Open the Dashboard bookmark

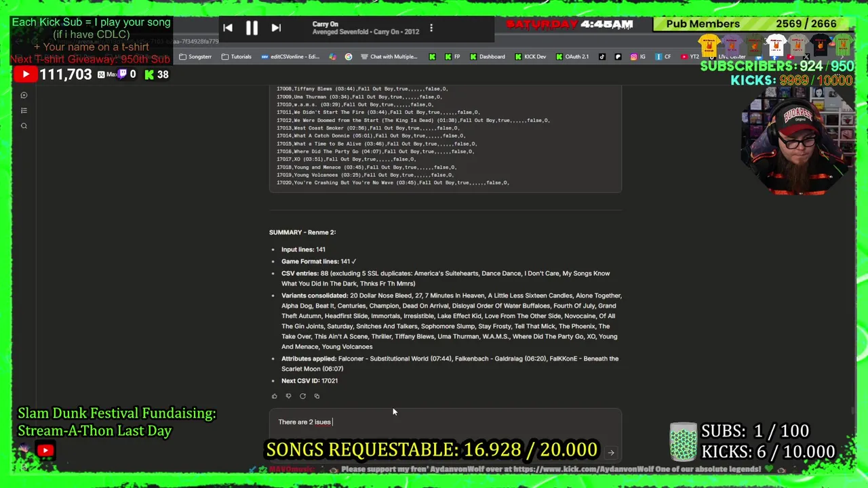click(488, 57)
